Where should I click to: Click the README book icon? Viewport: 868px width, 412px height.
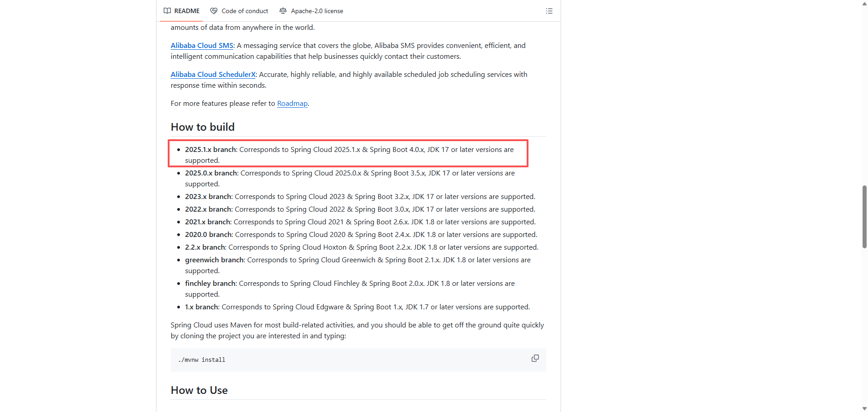tap(167, 11)
